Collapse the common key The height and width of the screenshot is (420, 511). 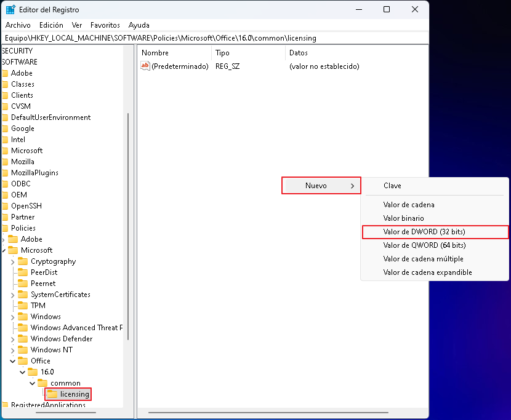coord(32,383)
